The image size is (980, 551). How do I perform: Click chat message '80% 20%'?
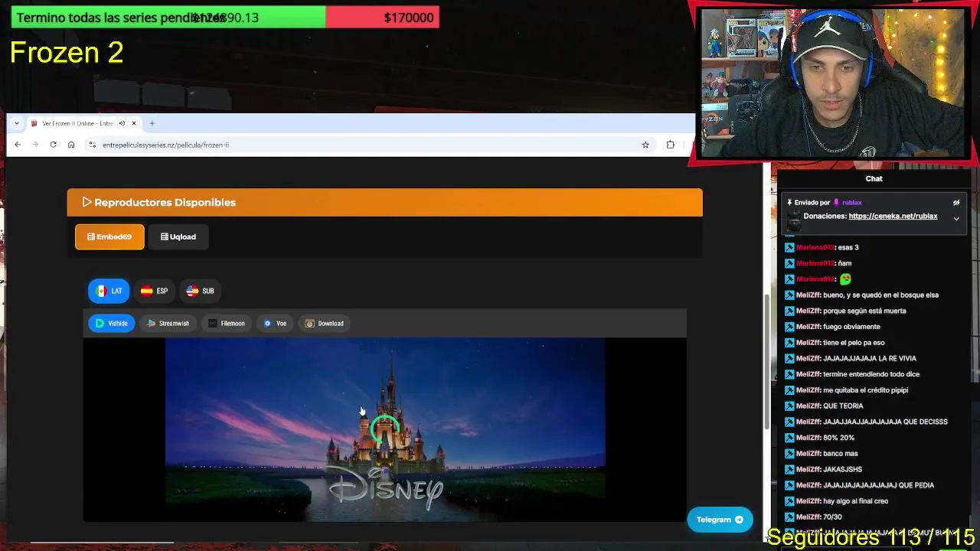click(838, 438)
